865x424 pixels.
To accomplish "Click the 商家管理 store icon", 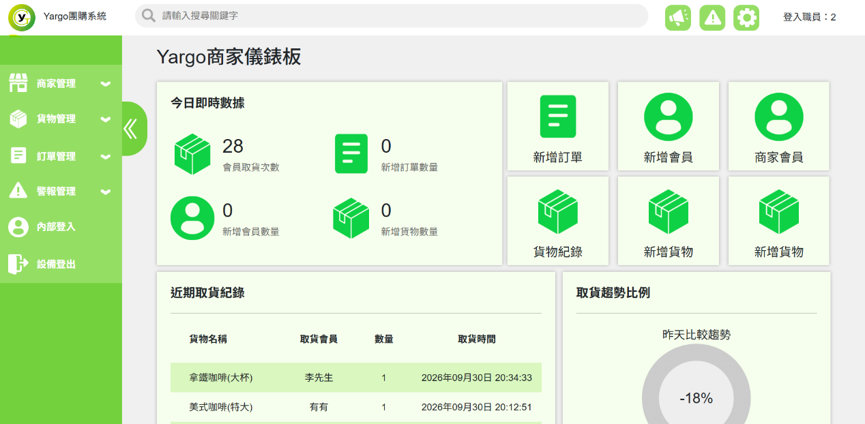I will (x=18, y=83).
